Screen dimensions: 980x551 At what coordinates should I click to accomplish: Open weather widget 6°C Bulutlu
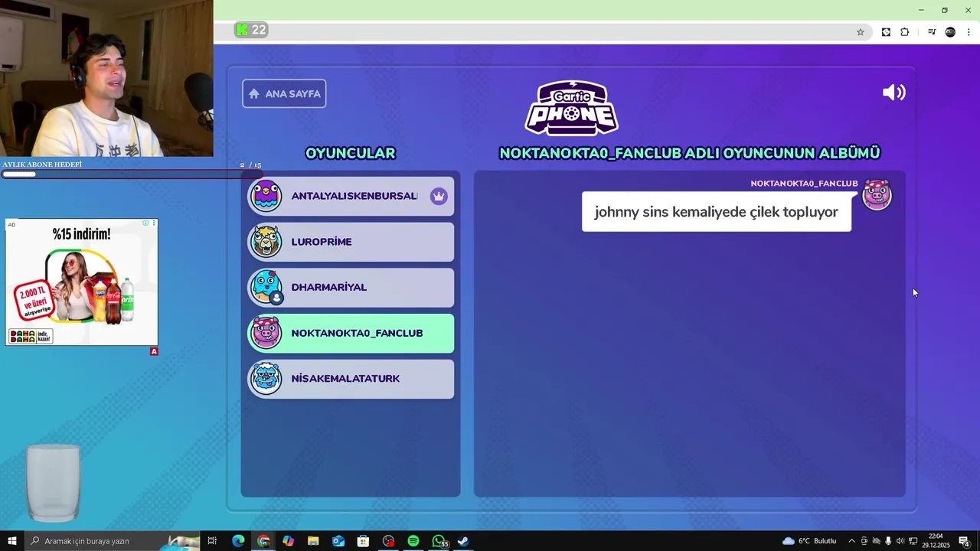809,541
